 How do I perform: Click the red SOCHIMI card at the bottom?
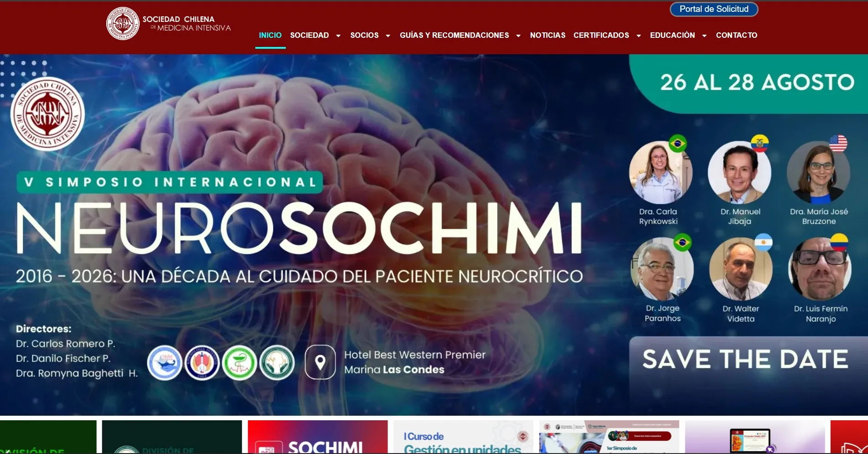click(318, 437)
